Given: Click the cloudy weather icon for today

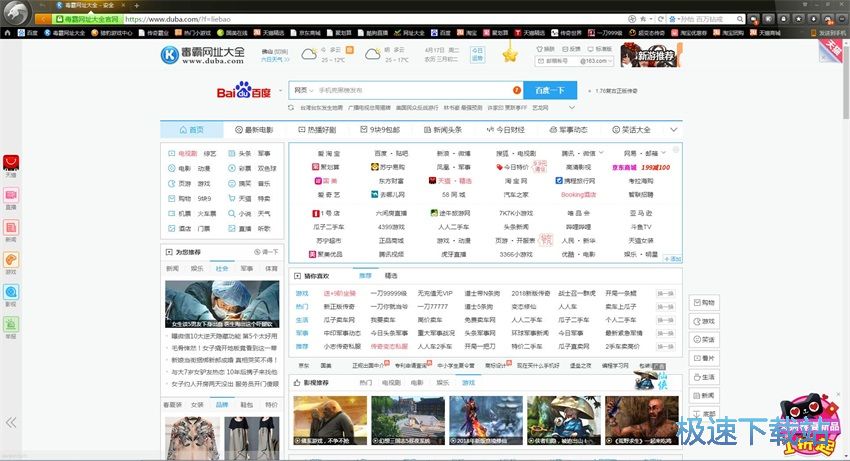Looking at the screenshot, I should coord(309,54).
